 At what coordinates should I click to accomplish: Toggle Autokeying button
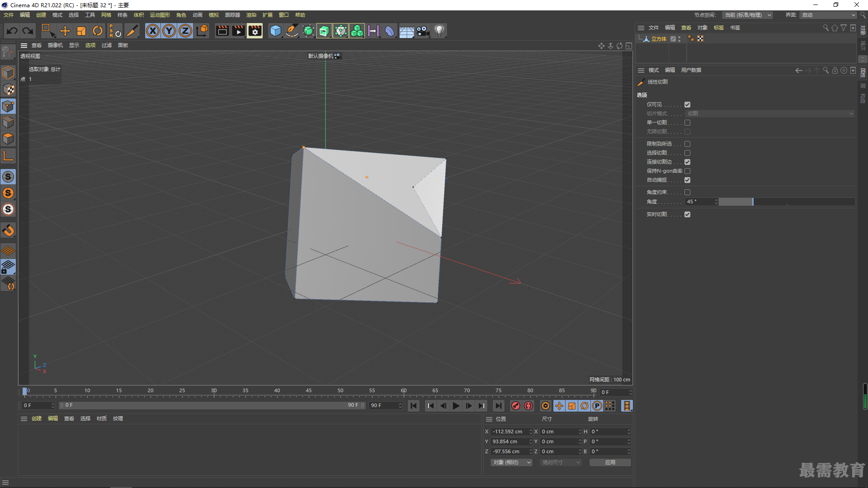point(528,406)
